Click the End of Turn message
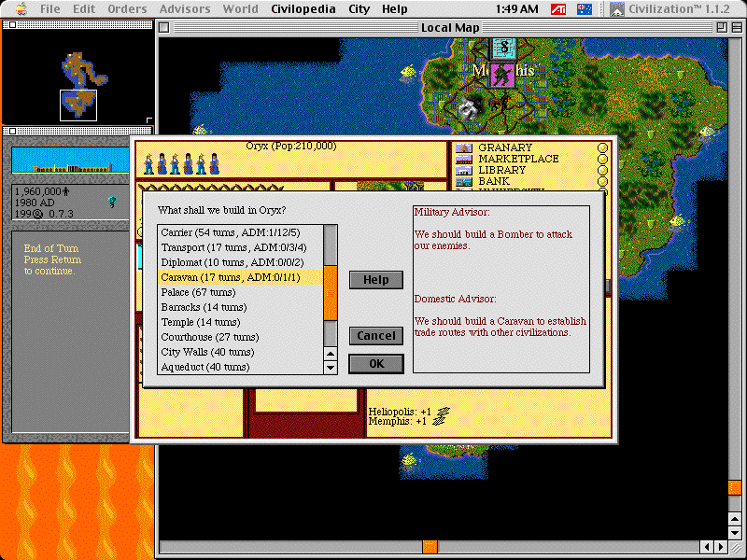 pos(52,259)
